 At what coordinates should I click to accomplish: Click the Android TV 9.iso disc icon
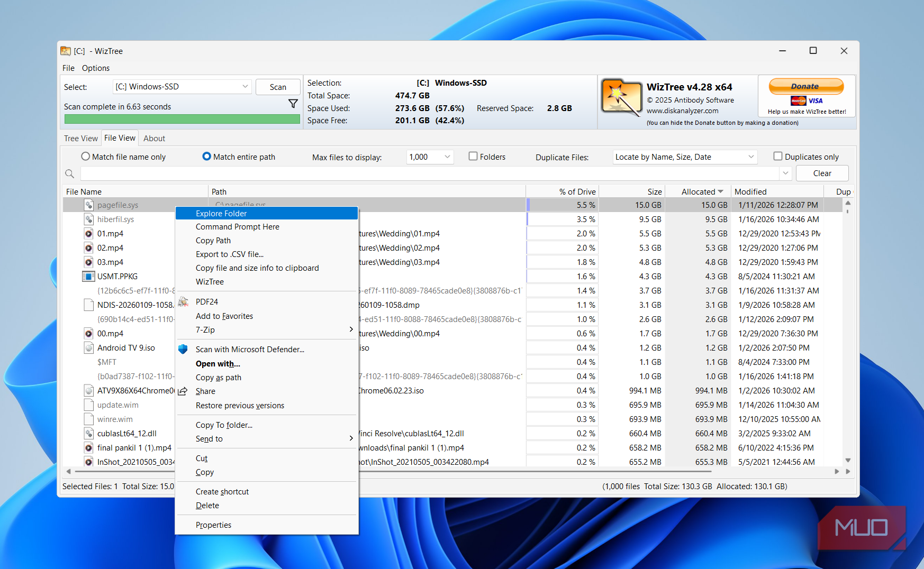pyautogui.click(x=89, y=347)
